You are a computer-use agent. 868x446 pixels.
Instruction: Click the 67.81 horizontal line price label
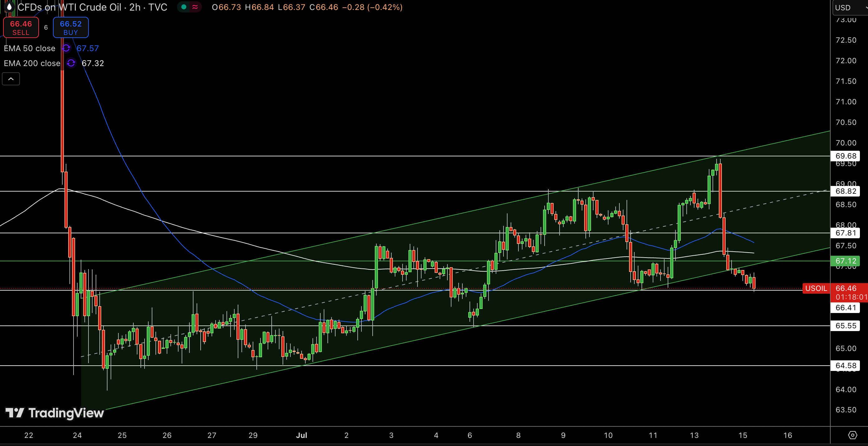[x=846, y=233]
